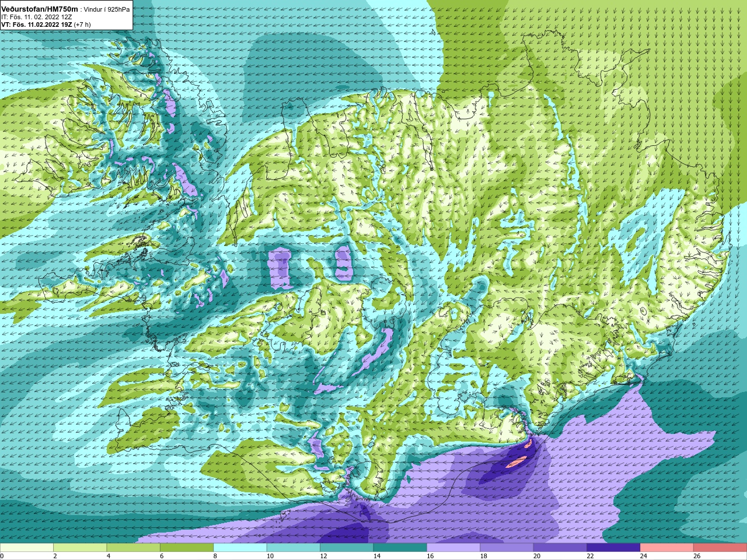Click the 'Vindur í 925hPa' label
This screenshot has width=747, height=560.
[108, 10]
